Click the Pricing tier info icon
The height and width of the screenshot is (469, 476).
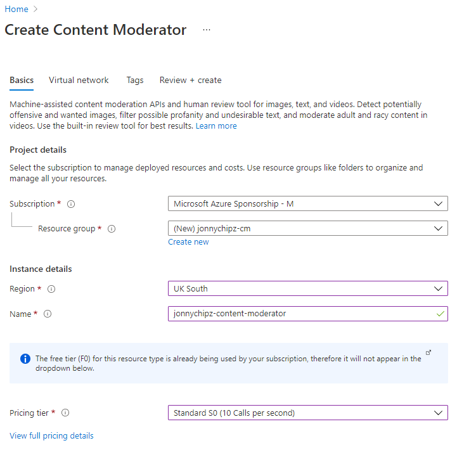[65, 413]
